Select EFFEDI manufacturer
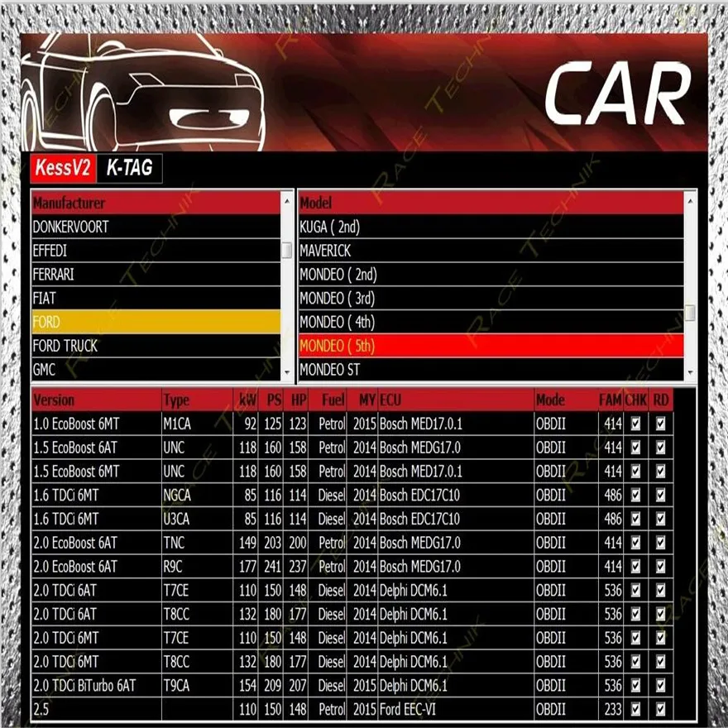Image resolution: width=728 pixels, height=728 pixels. point(156,251)
